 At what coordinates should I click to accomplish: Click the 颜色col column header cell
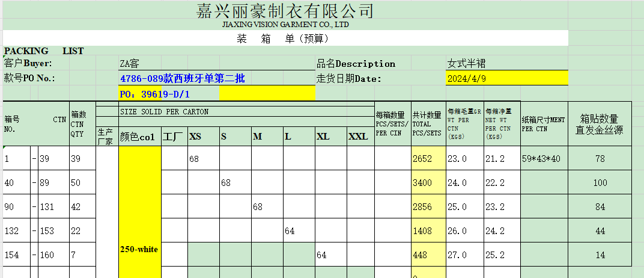click(139, 137)
